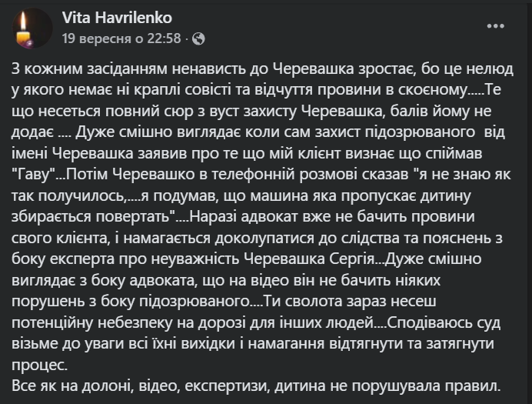Click the globe public privacy icon
532x404 pixels.
(x=199, y=37)
